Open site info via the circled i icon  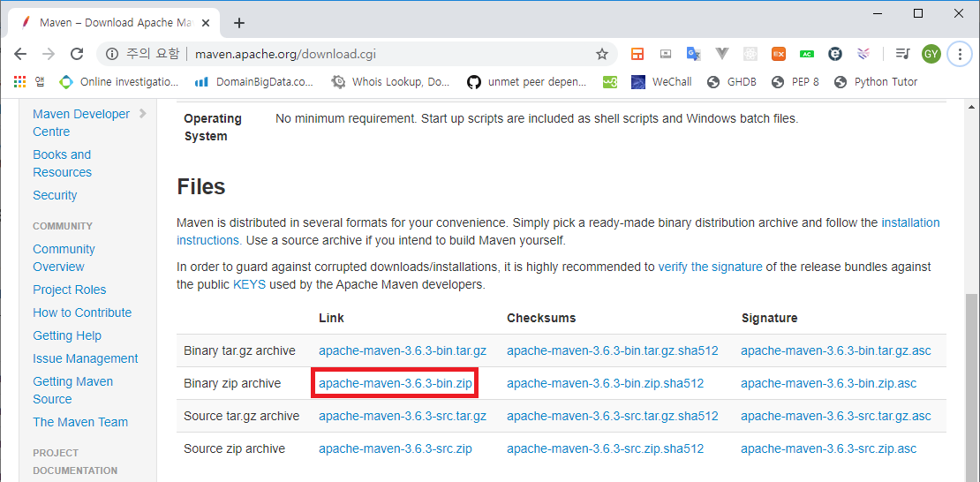coord(112,55)
